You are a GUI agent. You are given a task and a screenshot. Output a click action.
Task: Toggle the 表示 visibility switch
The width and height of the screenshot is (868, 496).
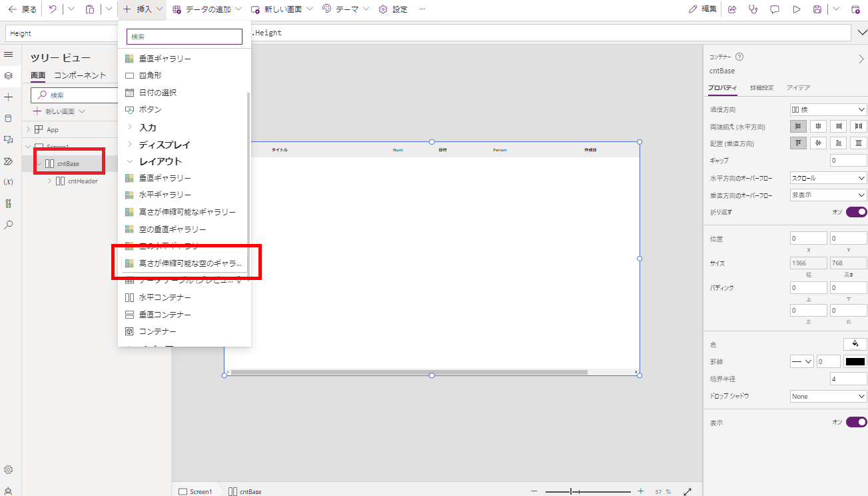click(857, 422)
